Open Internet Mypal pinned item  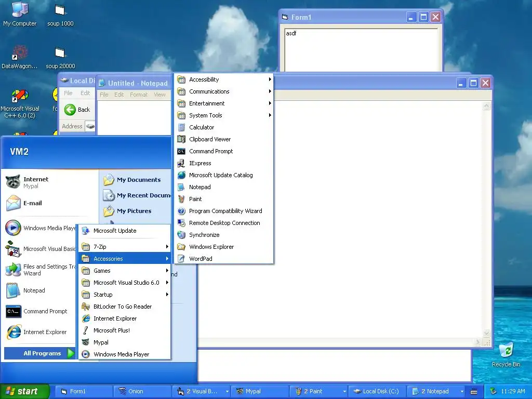[x=50, y=182]
